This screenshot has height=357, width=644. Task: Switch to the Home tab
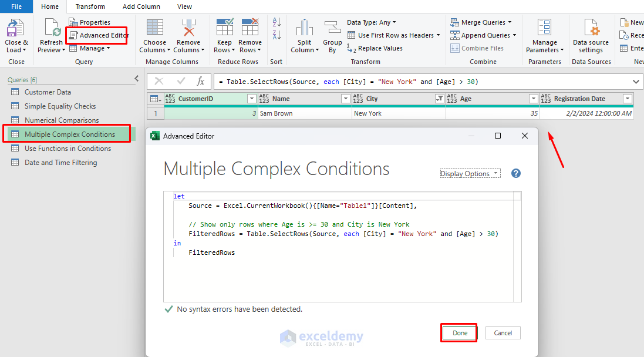[x=50, y=6]
